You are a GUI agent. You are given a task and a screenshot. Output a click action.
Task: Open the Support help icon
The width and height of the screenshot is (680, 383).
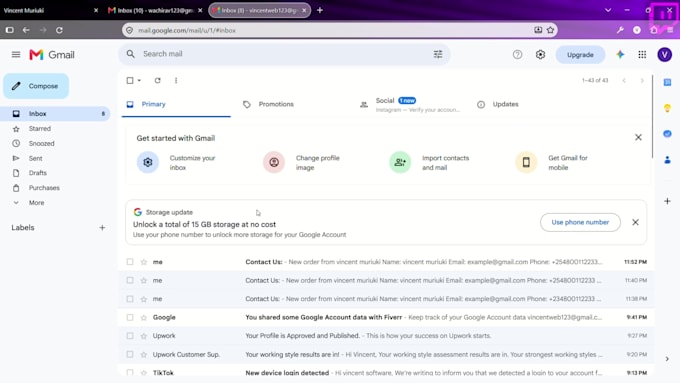click(x=517, y=55)
